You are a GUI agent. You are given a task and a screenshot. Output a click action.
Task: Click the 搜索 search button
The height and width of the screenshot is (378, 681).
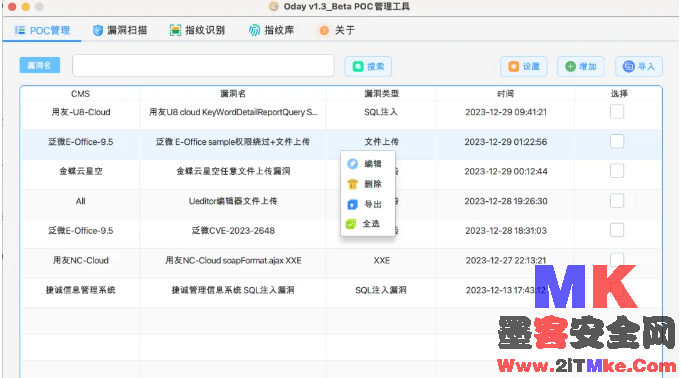click(368, 66)
